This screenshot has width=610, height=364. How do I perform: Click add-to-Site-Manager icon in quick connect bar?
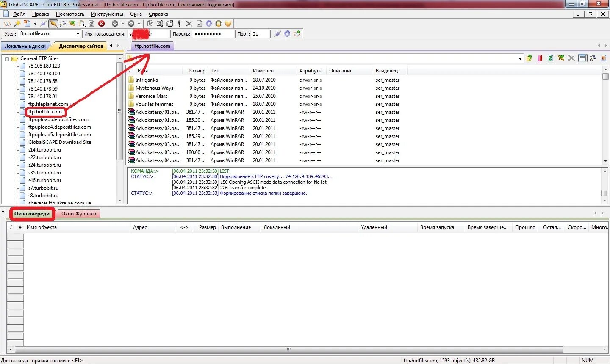click(x=297, y=34)
